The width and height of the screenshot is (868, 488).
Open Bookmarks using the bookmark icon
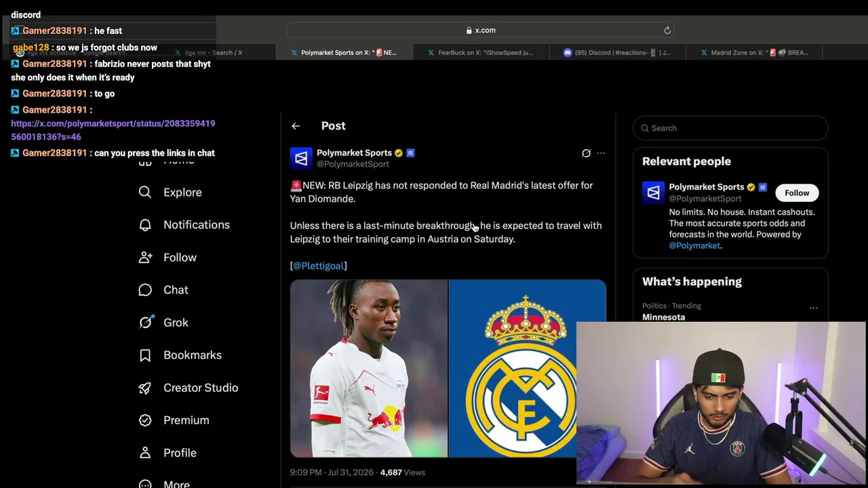click(145, 355)
